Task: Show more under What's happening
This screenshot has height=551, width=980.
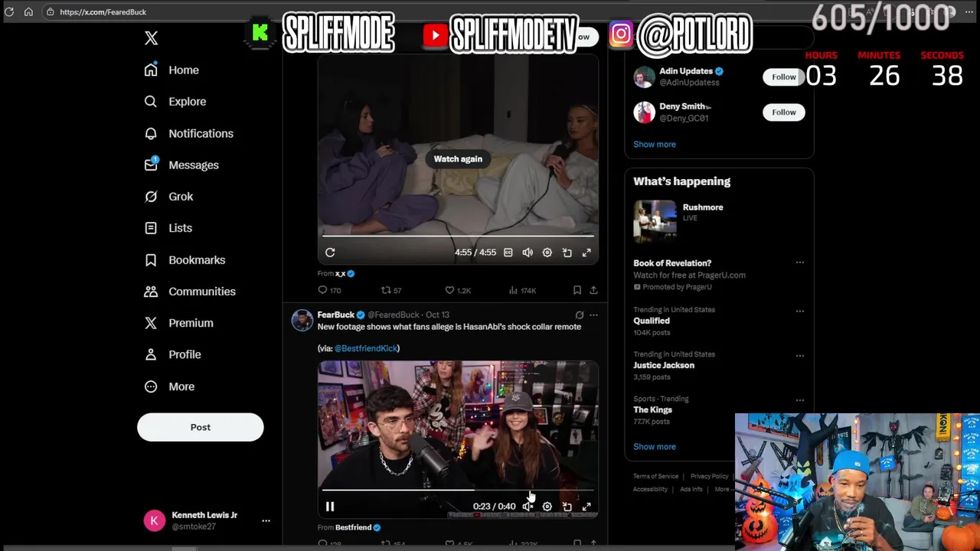Action: point(655,446)
